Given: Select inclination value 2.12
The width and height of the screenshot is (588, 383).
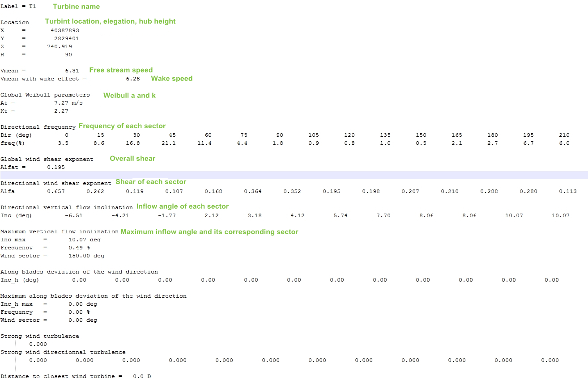Looking at the screenshot, I should pyautogui.click(x=212, y=215).
